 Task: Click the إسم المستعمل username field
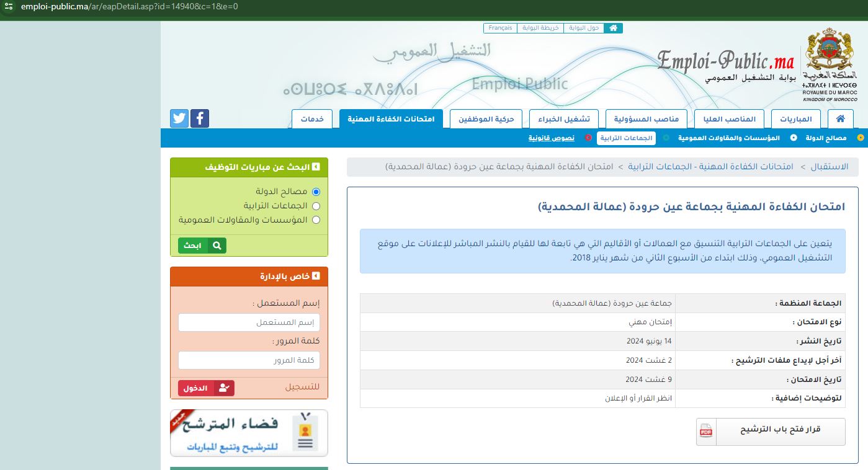point(249,322)
